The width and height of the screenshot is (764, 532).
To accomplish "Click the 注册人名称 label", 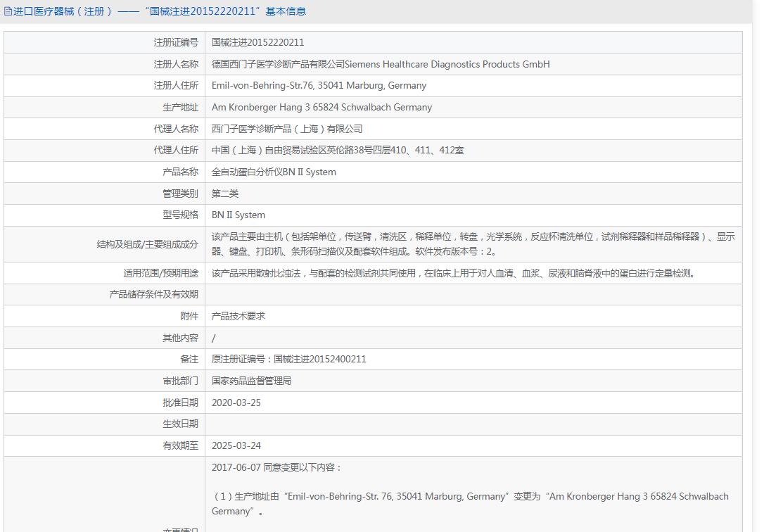I will 176,64.
